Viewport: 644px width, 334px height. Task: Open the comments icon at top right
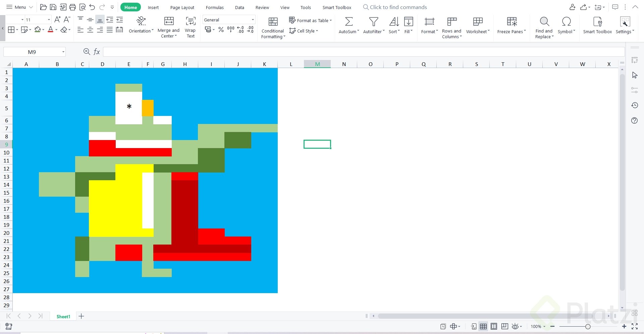click(615, 7)
